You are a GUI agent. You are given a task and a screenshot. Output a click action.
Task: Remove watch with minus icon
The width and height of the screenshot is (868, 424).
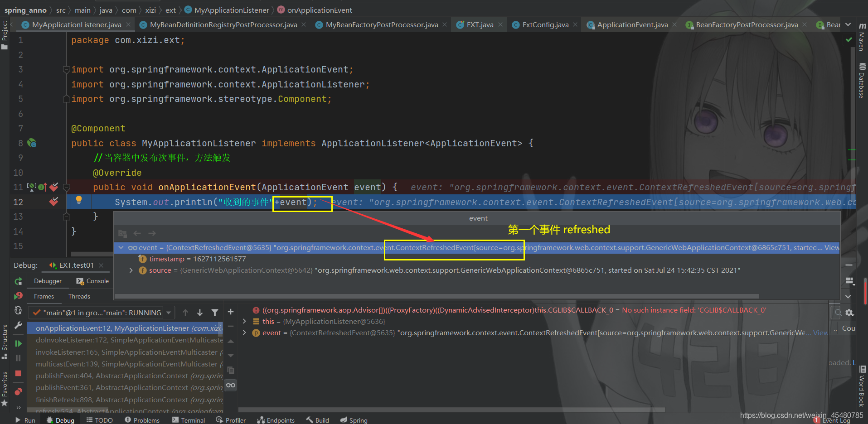click(231, 326)
